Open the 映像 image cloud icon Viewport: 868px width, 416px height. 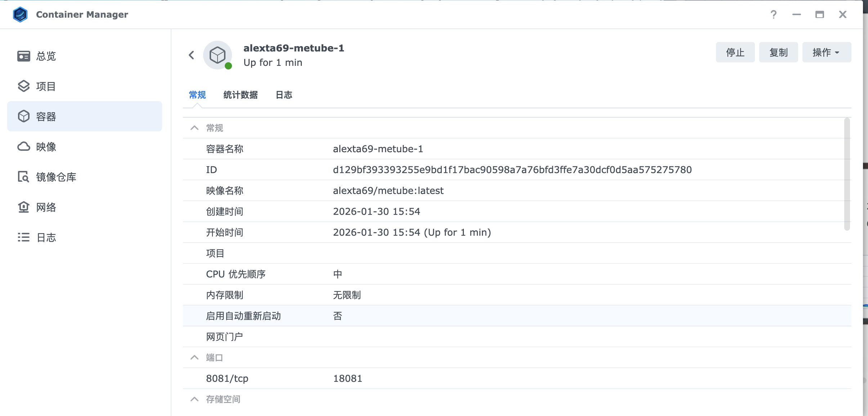[x=24, y=146]
